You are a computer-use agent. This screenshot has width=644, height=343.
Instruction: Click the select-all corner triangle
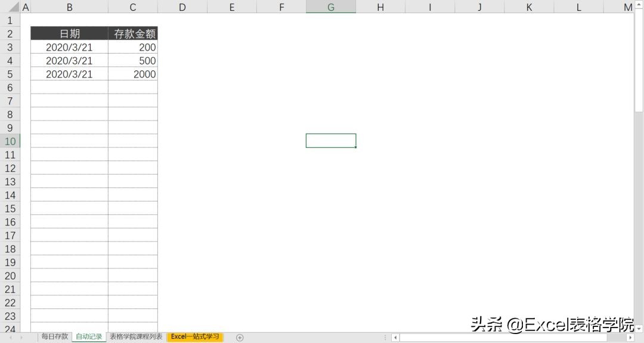pos(10,7)
